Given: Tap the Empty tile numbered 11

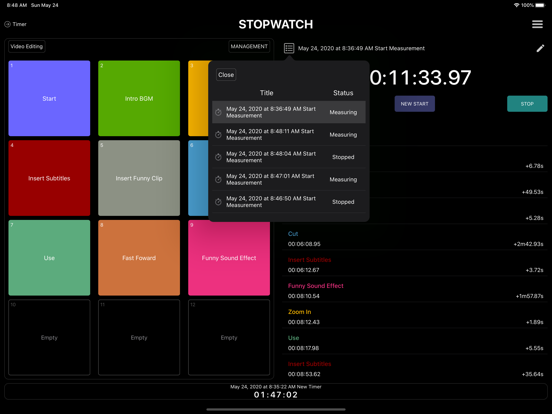Looking at the screenshot, I should (x=139, y=337).
